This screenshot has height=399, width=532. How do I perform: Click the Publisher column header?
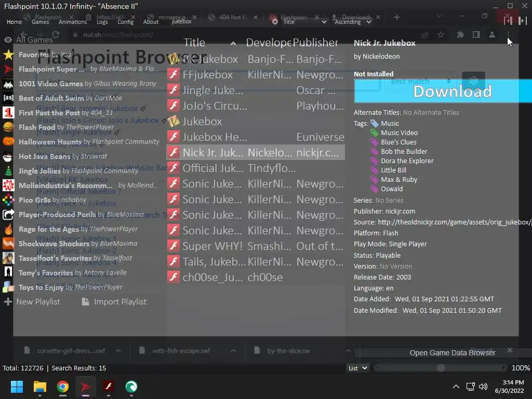(x=315, y=43)
